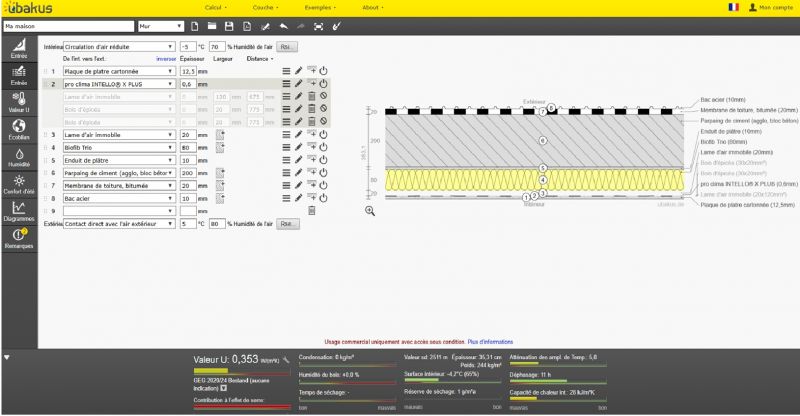Open Plaque de plâtre cartonnée material dropdown
The image size is (800, 416).
pos(119,71)
